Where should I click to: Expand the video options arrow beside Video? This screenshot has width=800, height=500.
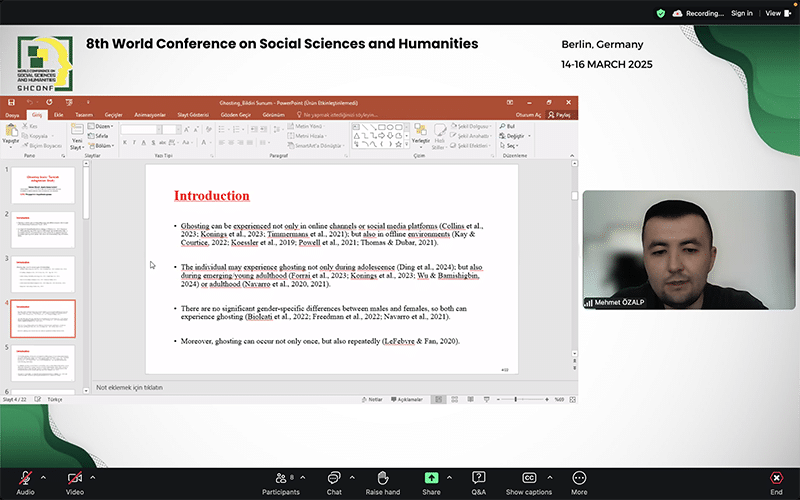coord(92,476)
